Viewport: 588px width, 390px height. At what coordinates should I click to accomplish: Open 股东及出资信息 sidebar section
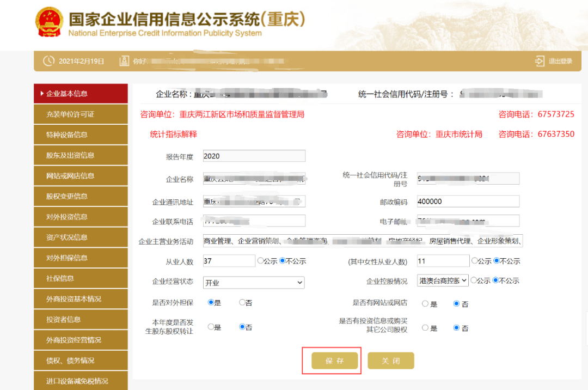tap(81, 155)
